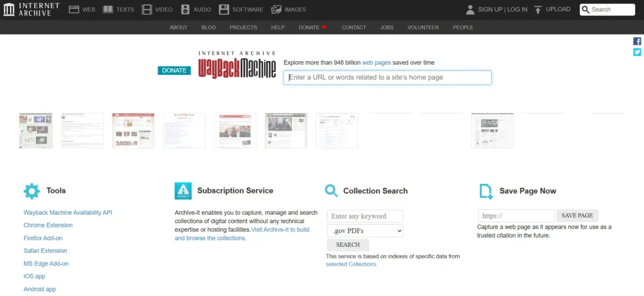644x296 pixels.
Task: Open the Images picture icon
Action: tap(277, 9)
